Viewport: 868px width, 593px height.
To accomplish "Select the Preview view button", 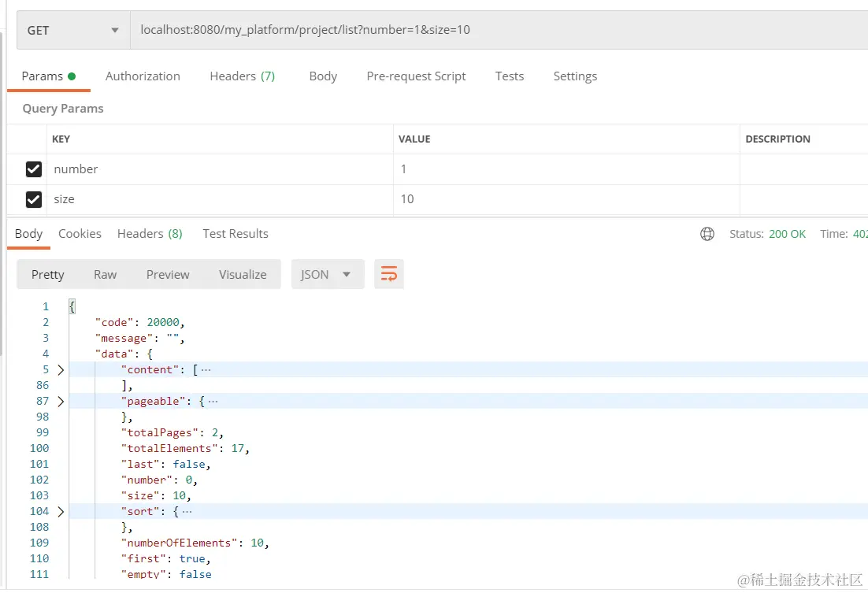I will point(168,275).
